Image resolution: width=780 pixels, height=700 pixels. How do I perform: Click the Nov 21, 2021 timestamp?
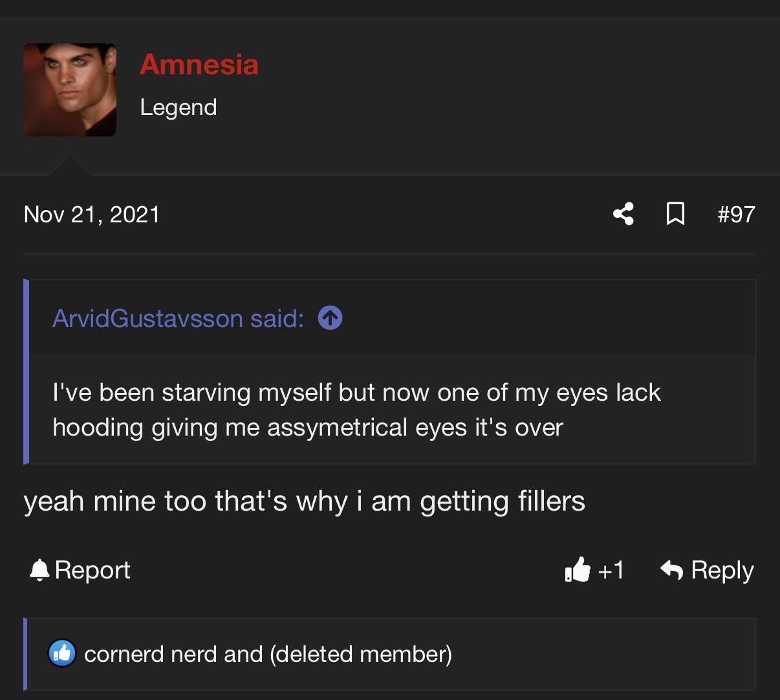coord(92,215)
